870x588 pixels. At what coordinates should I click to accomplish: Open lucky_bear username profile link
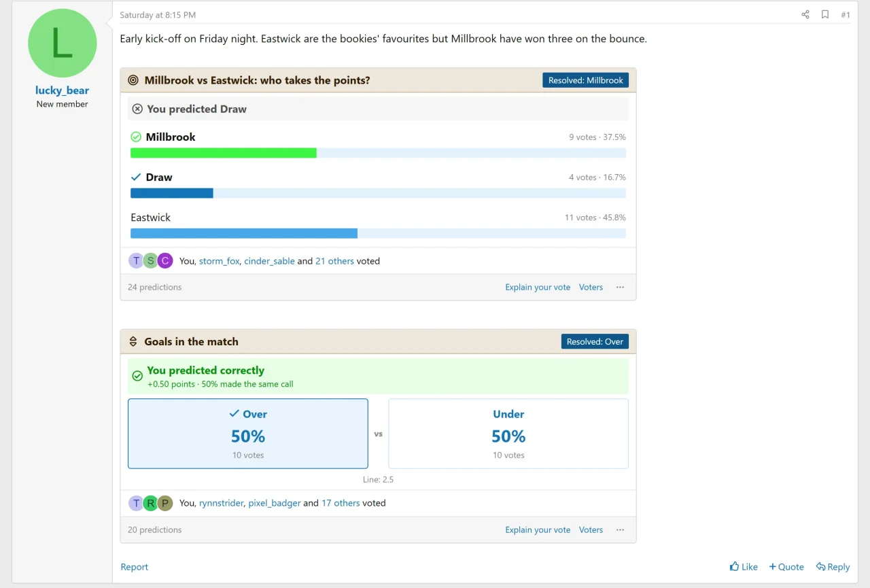62,90
